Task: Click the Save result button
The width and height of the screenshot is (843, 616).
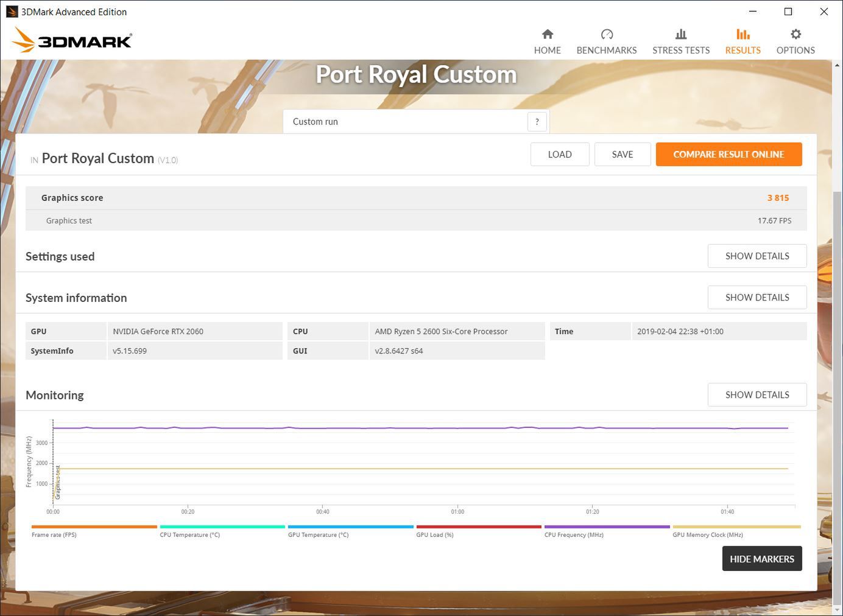Action: pos(622,155)
